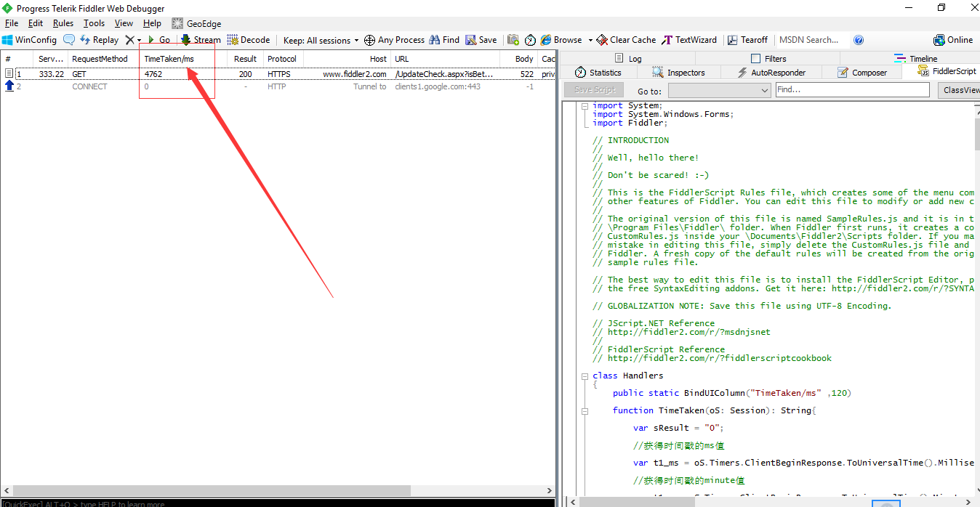
Task: Click the blue help question icon
Action: coord(859,40)
